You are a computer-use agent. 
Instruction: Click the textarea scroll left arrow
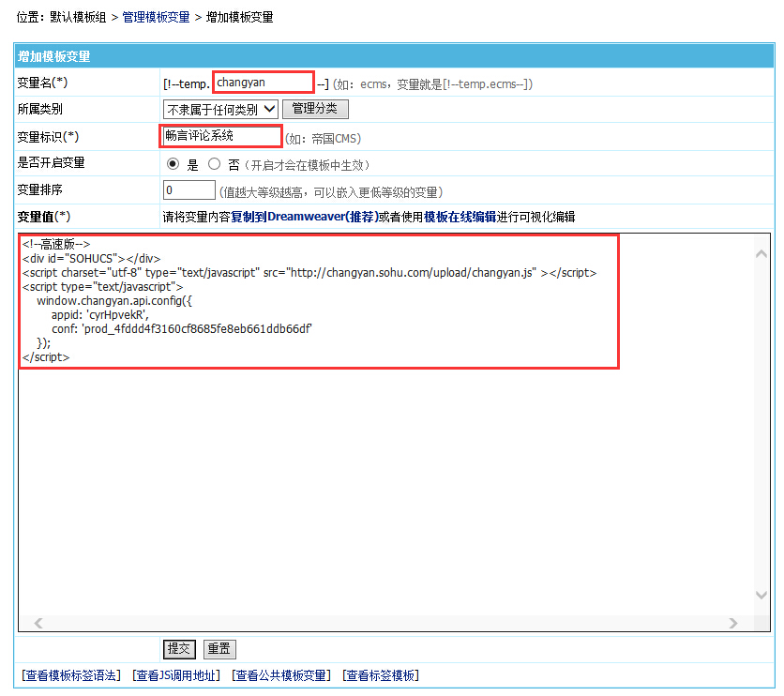coord(38,623)
